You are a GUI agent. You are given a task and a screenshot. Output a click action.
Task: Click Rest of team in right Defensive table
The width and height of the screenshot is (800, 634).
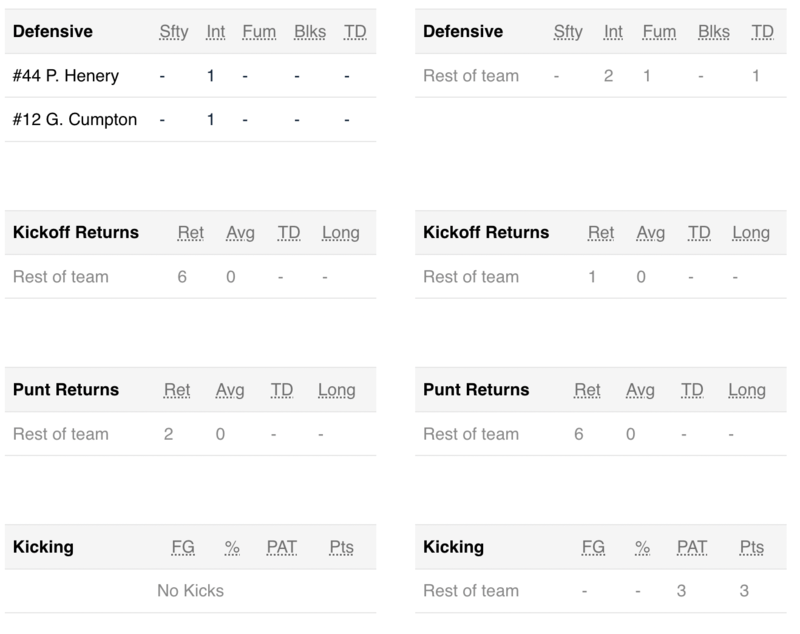point(471,76)
